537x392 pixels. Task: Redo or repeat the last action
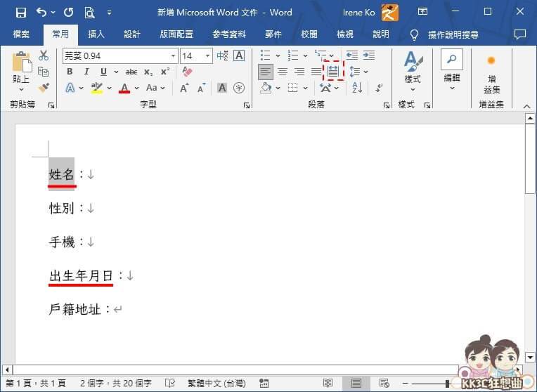point(68,13)
